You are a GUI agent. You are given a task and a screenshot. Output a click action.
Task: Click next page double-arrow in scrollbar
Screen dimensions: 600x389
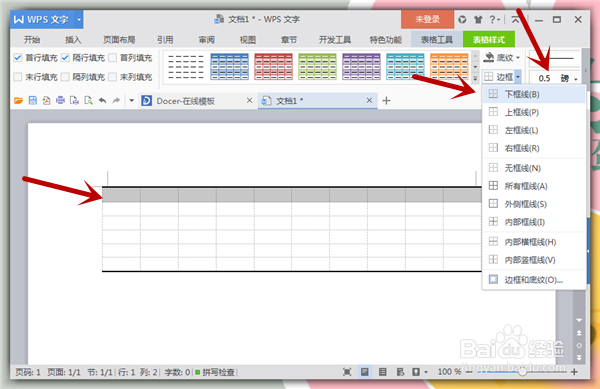(579, 358)
